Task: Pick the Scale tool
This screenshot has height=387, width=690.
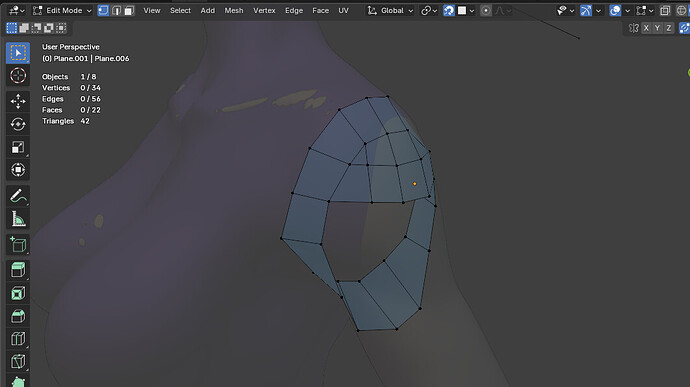Action: 18,147
